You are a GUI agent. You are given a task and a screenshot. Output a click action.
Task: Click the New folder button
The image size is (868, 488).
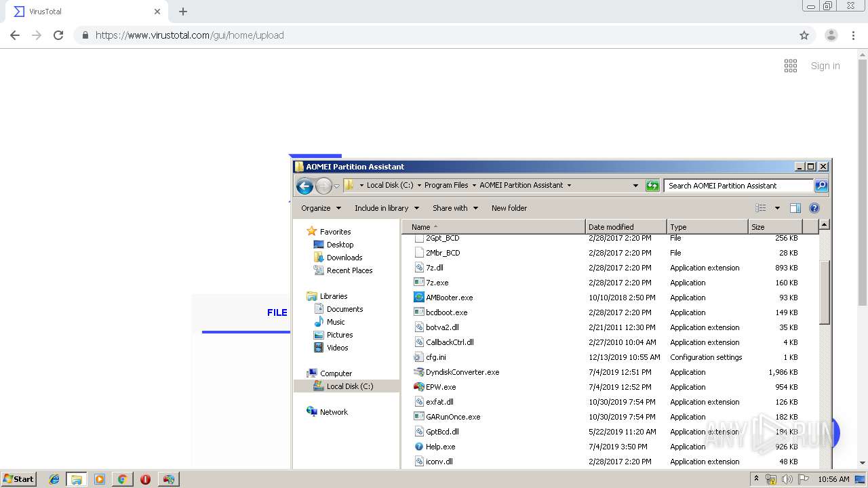pyautogui.click(x=509, y=208)
